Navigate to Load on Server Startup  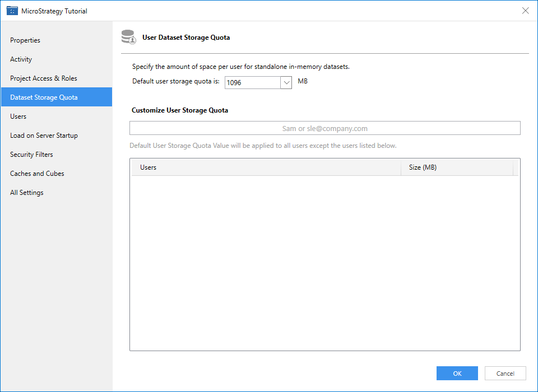[x=44, y=136]
